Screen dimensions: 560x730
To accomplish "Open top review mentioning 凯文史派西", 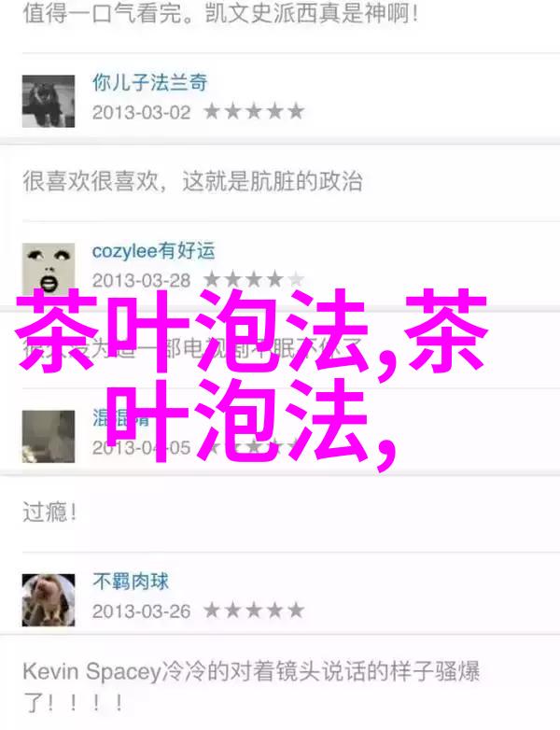I will [220, 13].
